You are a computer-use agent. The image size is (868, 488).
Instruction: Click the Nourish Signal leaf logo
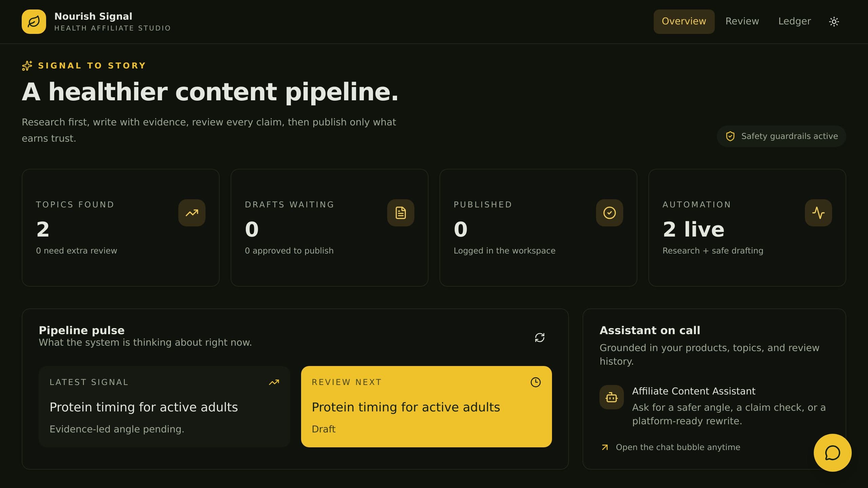(x=34, y=22)
